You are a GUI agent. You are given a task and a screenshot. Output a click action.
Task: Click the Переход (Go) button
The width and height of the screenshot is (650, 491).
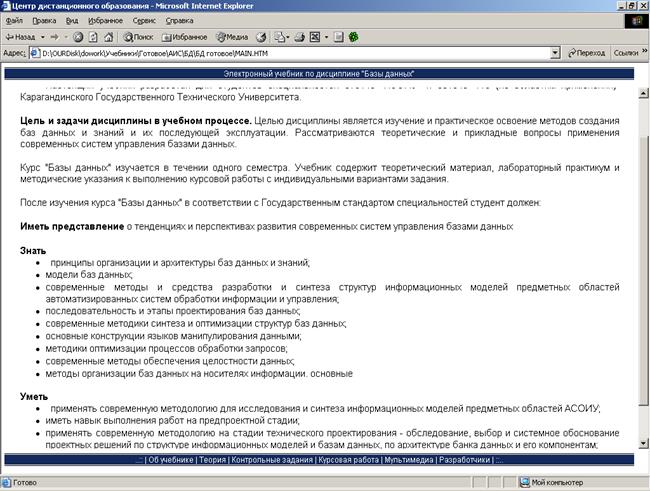pos(583,52)
